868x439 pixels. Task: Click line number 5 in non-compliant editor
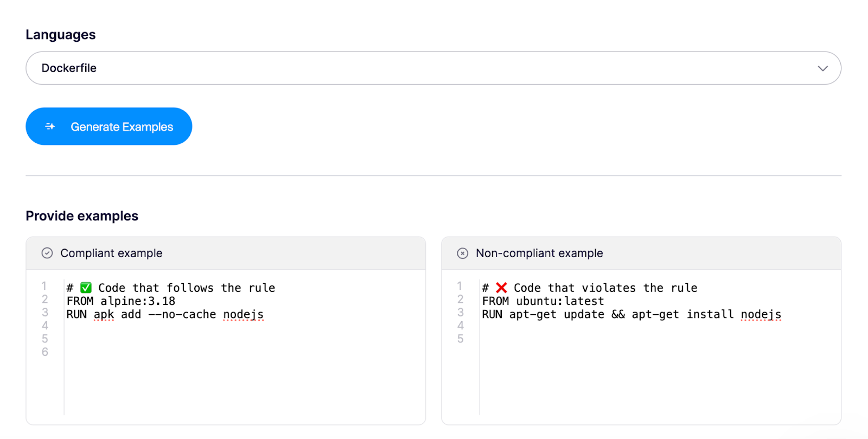(x=461, y=339)
